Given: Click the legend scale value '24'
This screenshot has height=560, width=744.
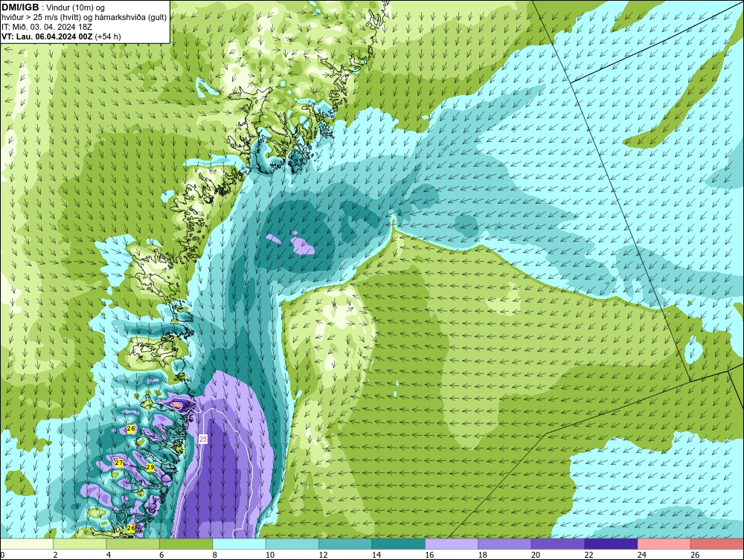Looking at the screenshot, I should (x=642, y=555).
